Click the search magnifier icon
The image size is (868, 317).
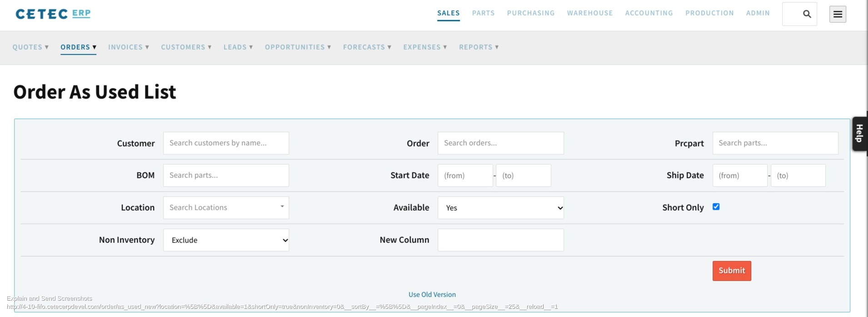tap(807, 14)
